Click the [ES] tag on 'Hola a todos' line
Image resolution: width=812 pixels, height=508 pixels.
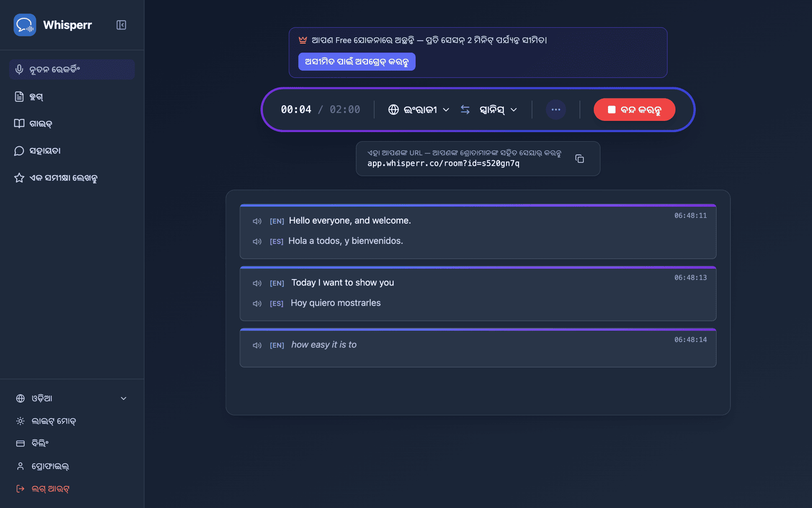(277, 241)
